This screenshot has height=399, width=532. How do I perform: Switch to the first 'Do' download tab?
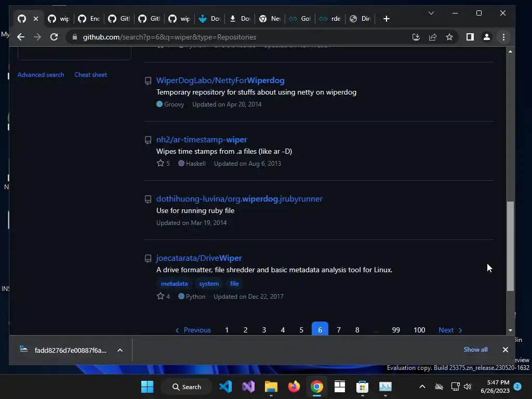[210, 19]
